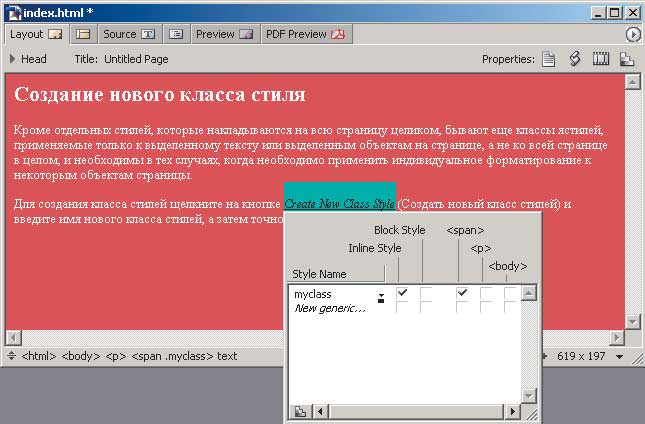Click the Block Style column label

[x=399, y=230]
